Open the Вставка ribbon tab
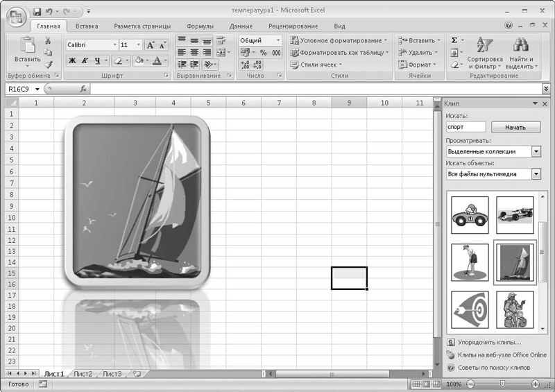This screenshot has width=555, height=392. [x=87, y=26]
